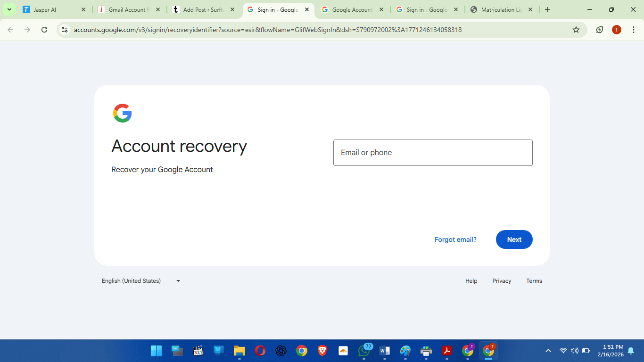Click the Account recovery heading text
The height and width of the screenshot is (362, 644).
coord(179,147)
